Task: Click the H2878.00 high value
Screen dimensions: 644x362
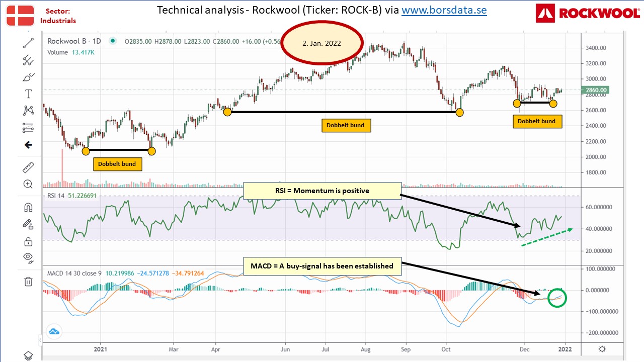Action: [168, 41]
